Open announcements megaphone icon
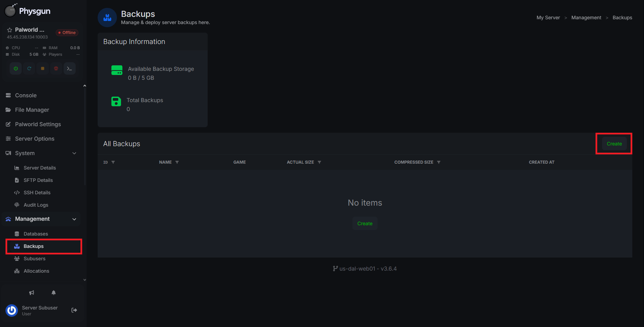The width and height of the screenshot is (644, 327). [x=32, y=293]
